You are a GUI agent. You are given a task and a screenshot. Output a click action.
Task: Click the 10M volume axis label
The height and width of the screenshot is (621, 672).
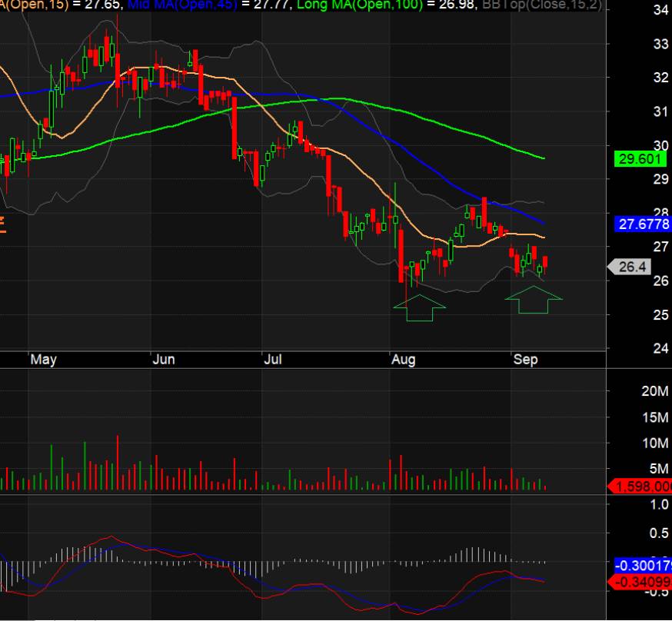tap(655, 443)
